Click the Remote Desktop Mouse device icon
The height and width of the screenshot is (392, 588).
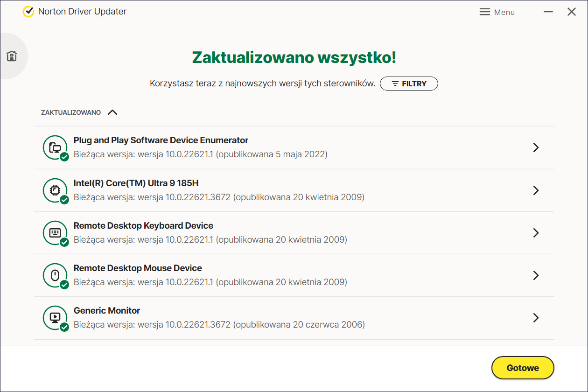(x=56, y=275)
